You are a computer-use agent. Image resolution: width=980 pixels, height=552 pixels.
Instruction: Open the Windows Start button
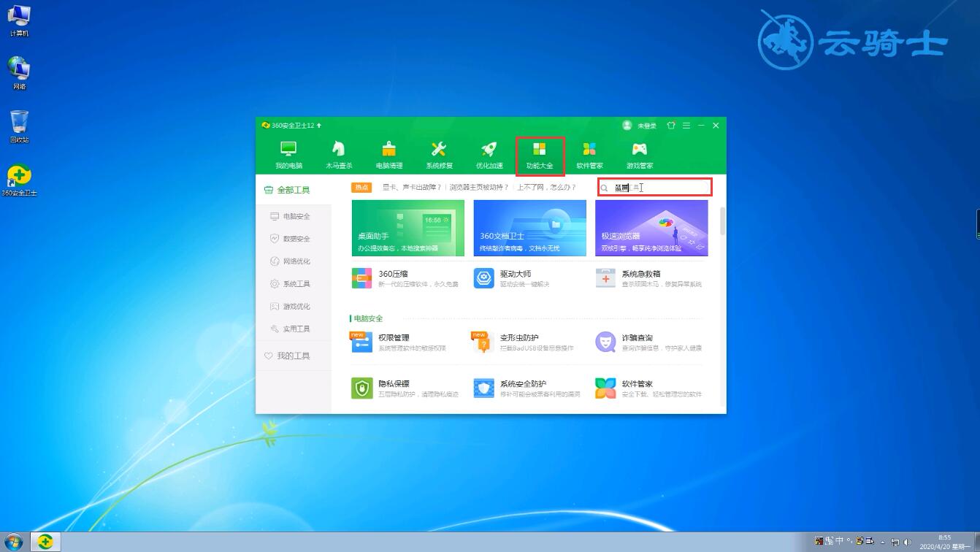click(x=14, y=542)
